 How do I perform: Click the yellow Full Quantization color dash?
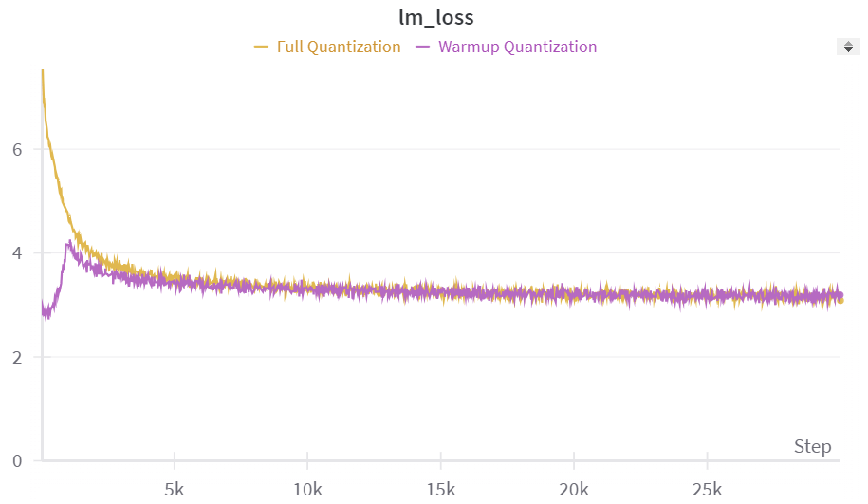262,47
